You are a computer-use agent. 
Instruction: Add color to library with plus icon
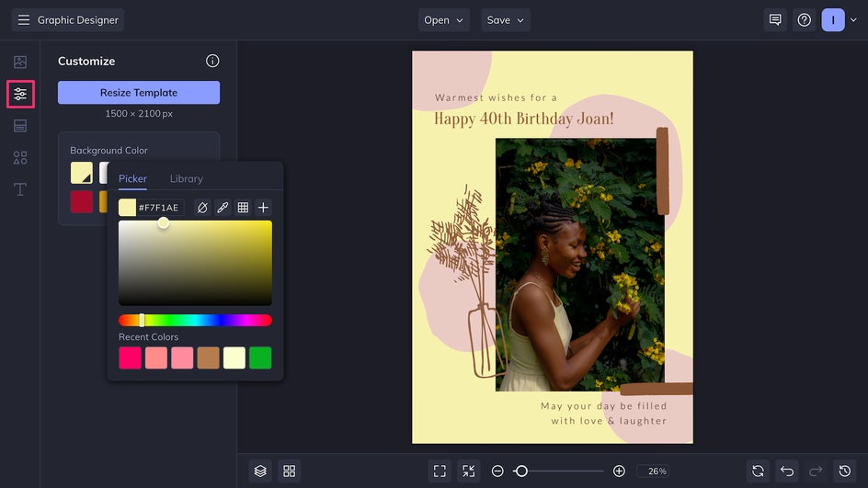click(264, 208)
